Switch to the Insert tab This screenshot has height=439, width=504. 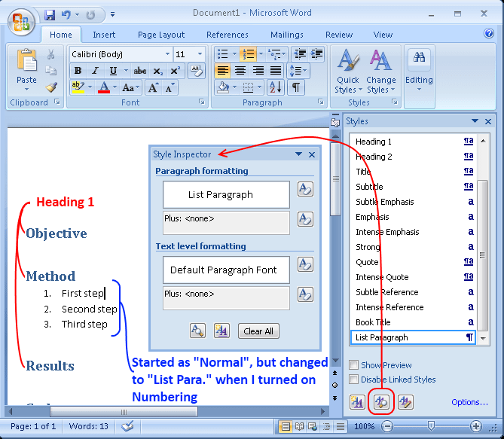click(x=104, y=35)
